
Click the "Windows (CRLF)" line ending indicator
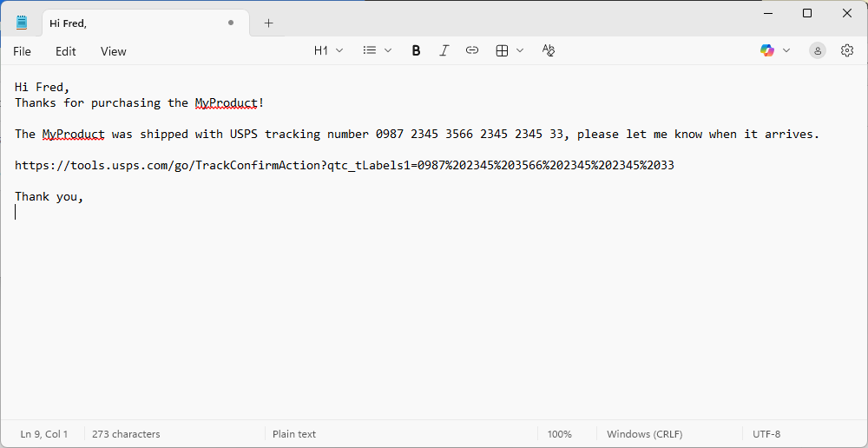click(645, 434)
